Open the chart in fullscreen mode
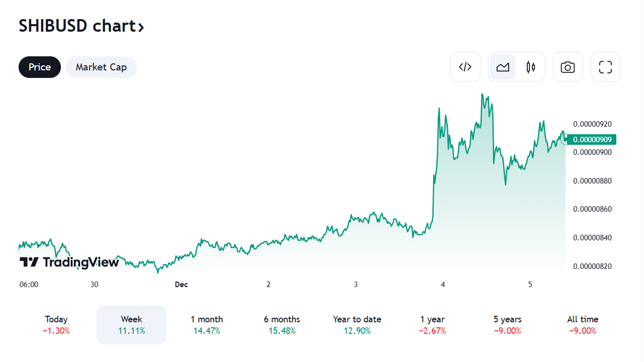This screenshot has width=644, height=362. [x=605, y=67]
